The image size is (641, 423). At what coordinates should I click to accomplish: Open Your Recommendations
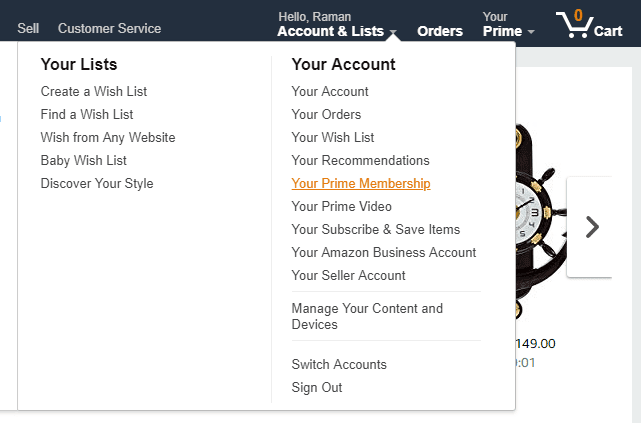click(360, 161)
